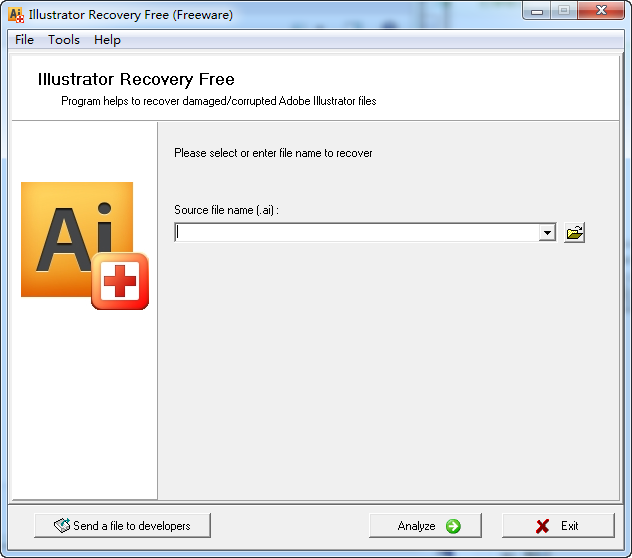Click Send a file to developers button

coord(123,525)
